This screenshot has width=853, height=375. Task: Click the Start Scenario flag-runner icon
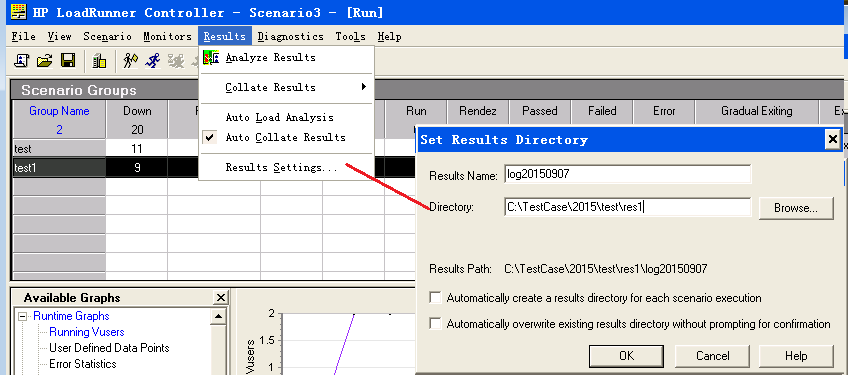click(x=131, y=60)
